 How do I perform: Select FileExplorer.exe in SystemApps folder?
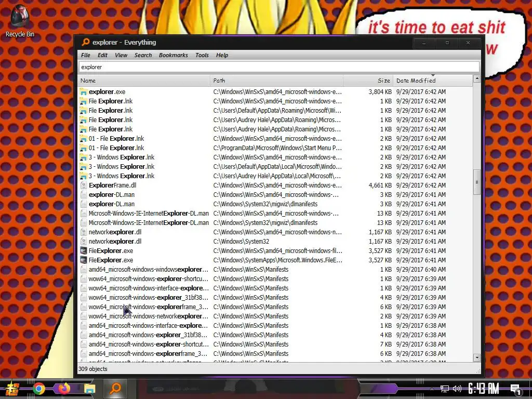111,260
